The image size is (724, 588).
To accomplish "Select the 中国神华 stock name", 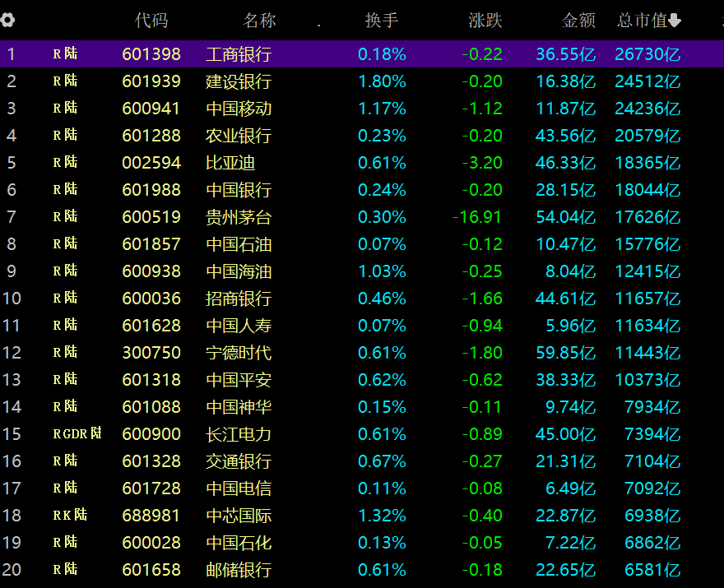I will (239, 407).
